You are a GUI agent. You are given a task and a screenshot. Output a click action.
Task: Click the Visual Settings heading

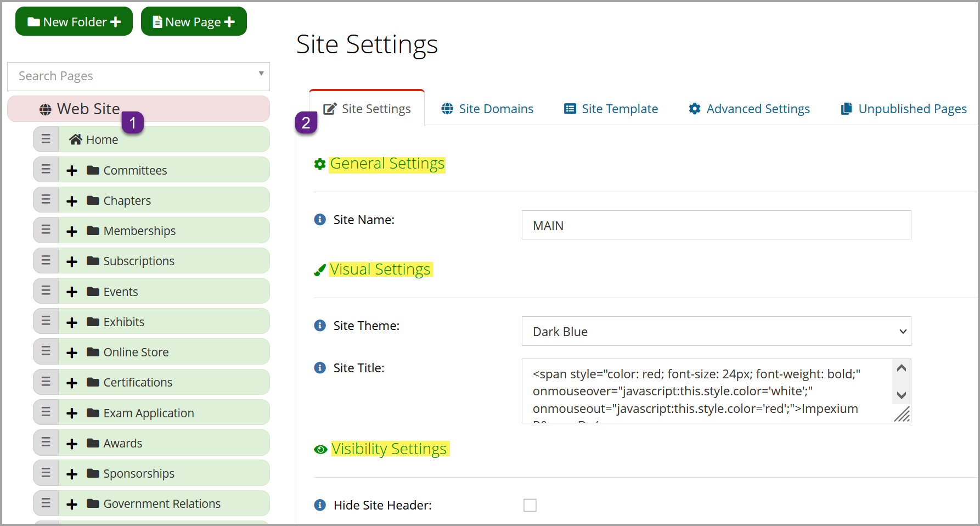pyautogui.click(x=380, y=270)
